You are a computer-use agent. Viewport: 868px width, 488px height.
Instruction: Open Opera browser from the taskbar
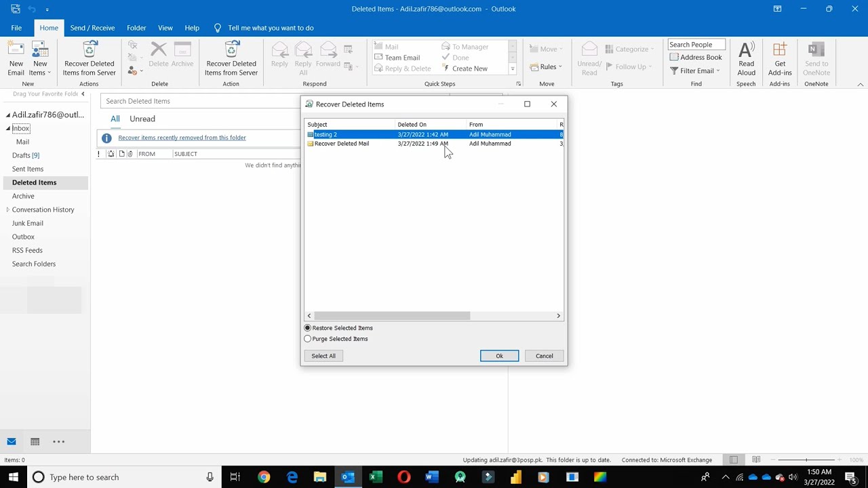[x=403, y=477]
